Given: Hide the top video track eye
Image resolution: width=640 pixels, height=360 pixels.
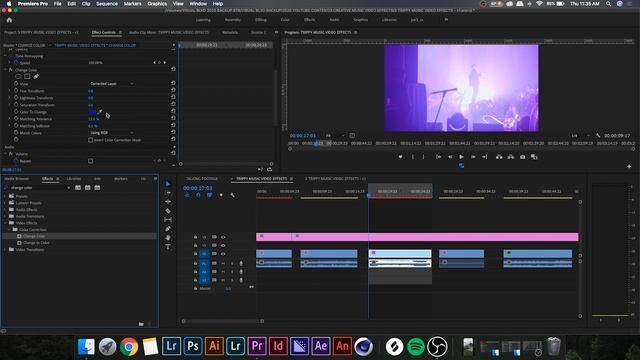Looking at the screenshot, I should pos(223,237).
